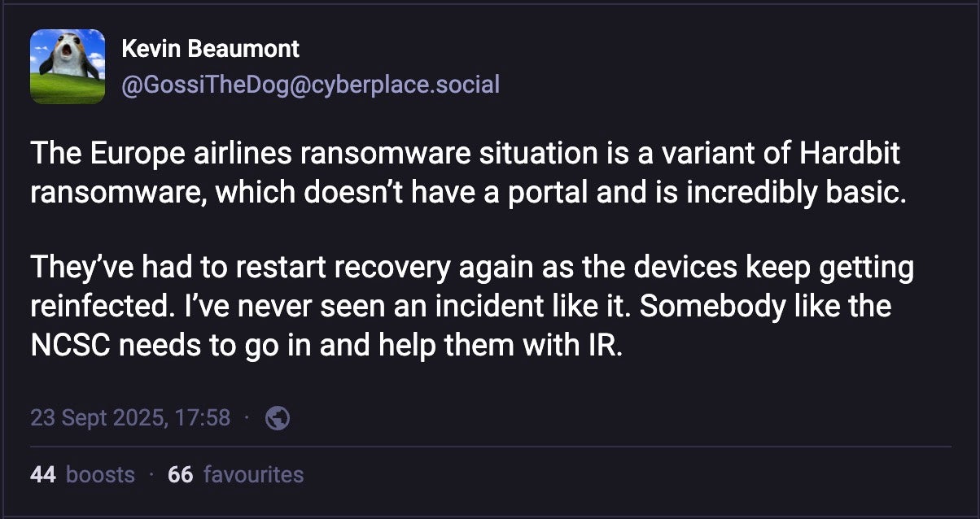View the 44 boosts list

[82, 474]
